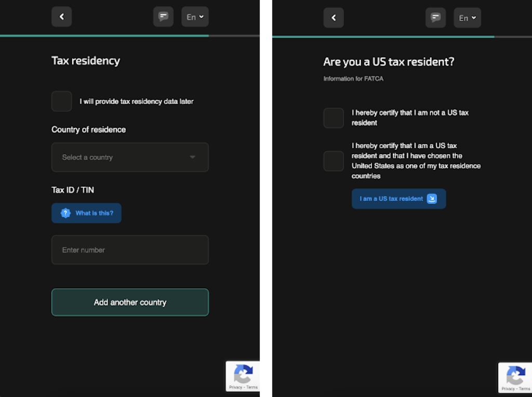Screen dimensions: 532x397
Task: Click reCAPTCHA badge on the right screen
Action: coord(515,377)
